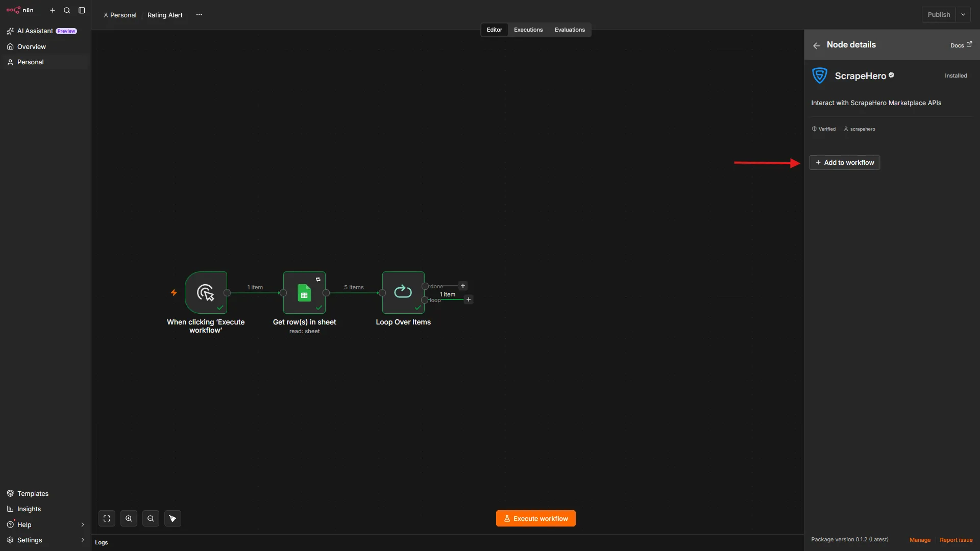Click the Verified badge label
The height and width of the screenshot is (551, 980).
pos(824,129)
